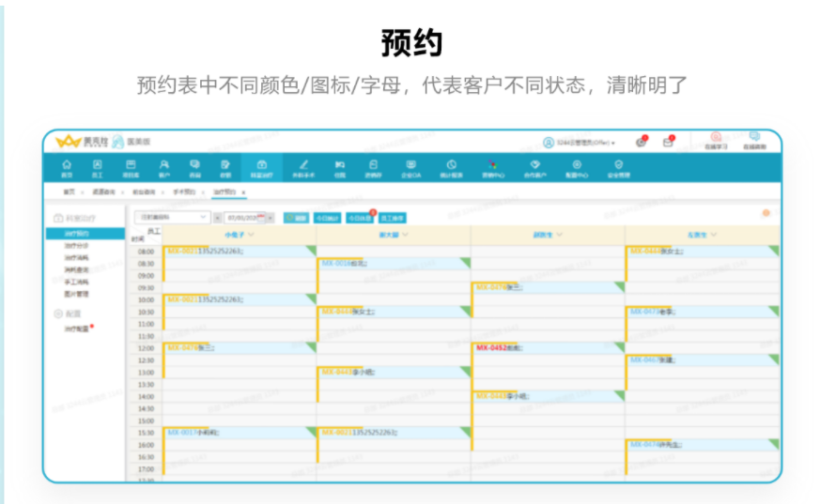Expand the fourth staff column header dropdown
The width and height of the screenshot is (820, 504).
pyautogui.click(x=714, y=235)
